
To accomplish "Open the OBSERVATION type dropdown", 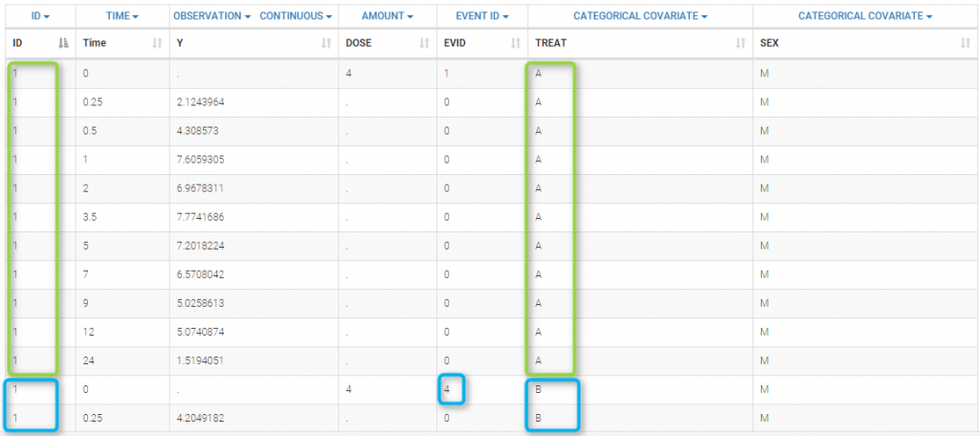I will [212, 16].
